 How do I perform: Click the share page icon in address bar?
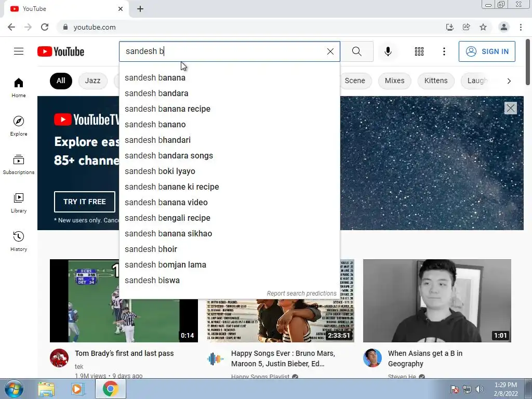[467, 27]
